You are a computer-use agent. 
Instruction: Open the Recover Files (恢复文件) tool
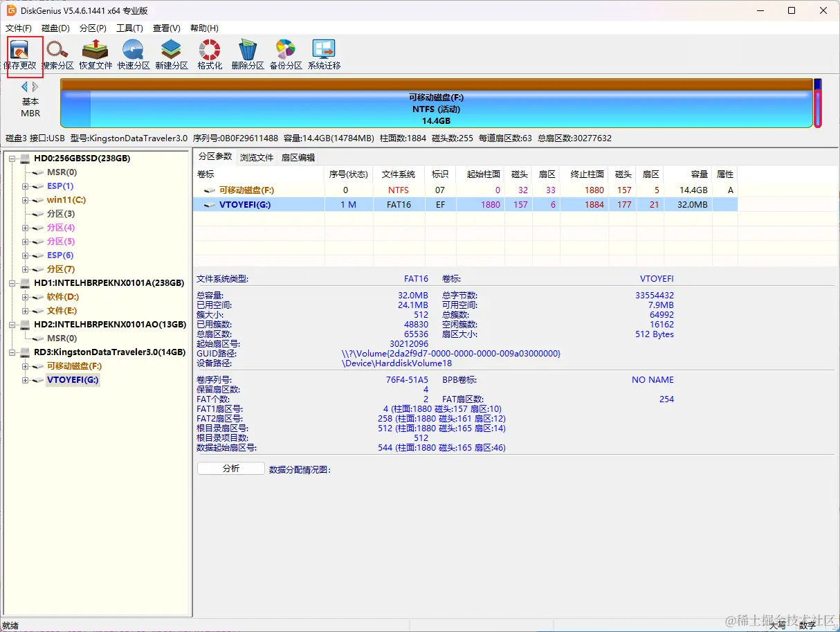pyautogui.click(x=95, y=55)
